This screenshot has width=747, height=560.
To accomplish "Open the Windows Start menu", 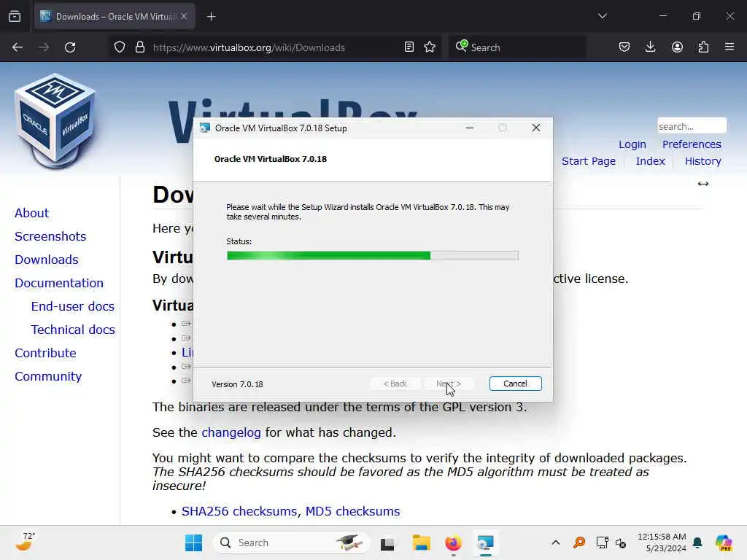I will pos(193,542).
